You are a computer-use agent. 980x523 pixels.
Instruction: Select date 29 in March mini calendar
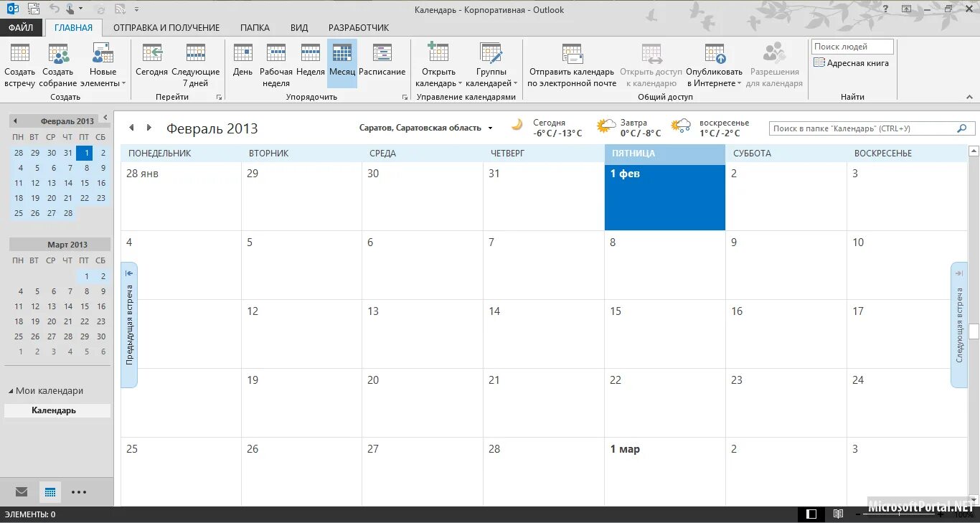tap(85, 336)
